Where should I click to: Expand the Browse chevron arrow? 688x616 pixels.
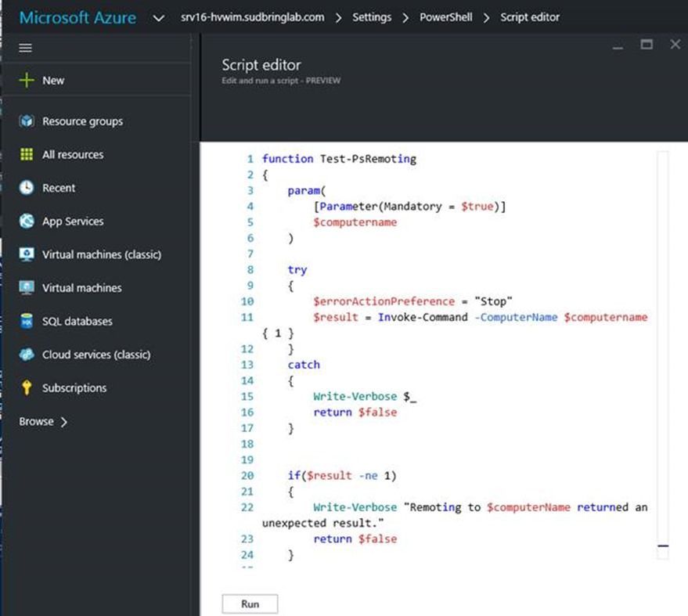tap(64, 422)
